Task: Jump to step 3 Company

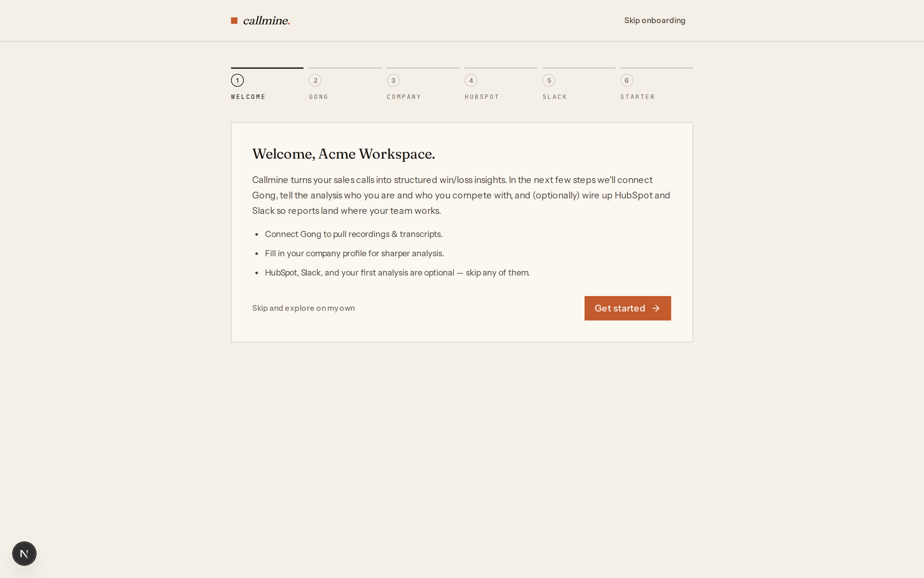Action: tap(423, 84)
